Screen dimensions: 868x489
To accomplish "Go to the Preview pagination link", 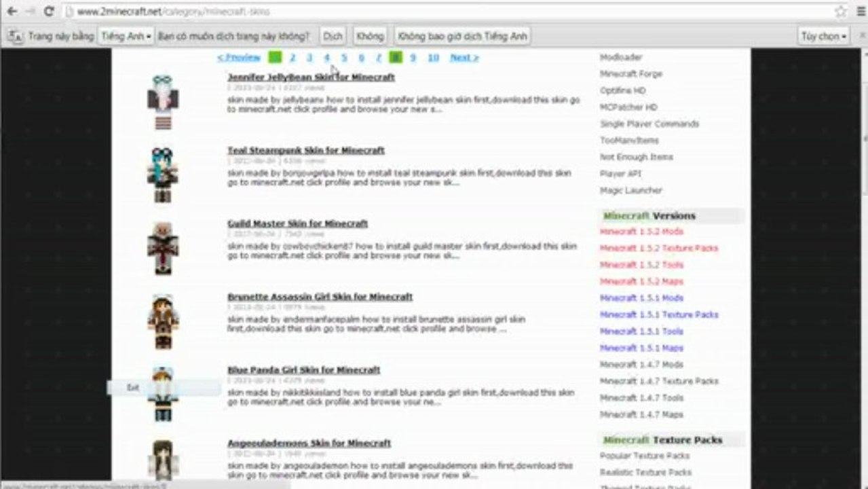I will 239,58.
